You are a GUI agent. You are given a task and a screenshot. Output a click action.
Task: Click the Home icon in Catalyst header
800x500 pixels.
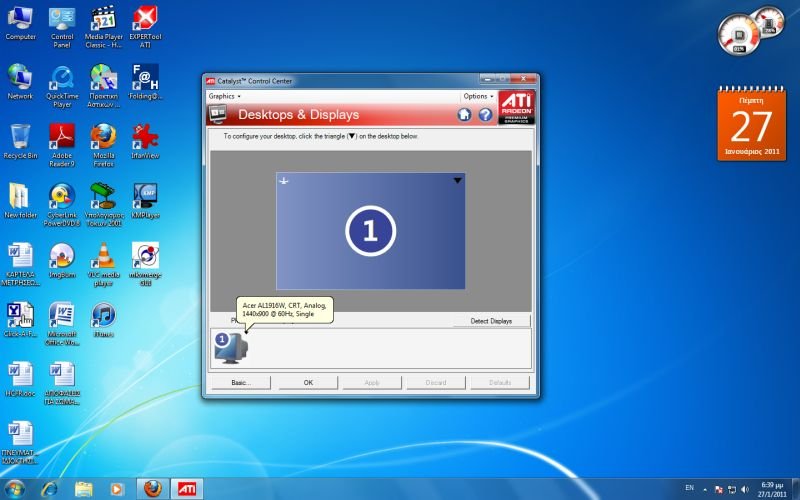coord(464,115)
